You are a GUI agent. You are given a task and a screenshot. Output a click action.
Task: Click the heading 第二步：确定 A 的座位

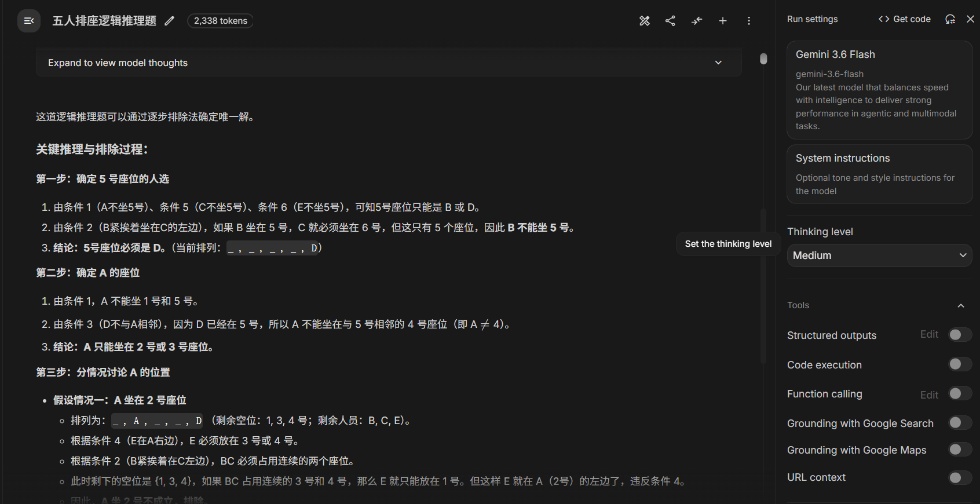point(88,273)
